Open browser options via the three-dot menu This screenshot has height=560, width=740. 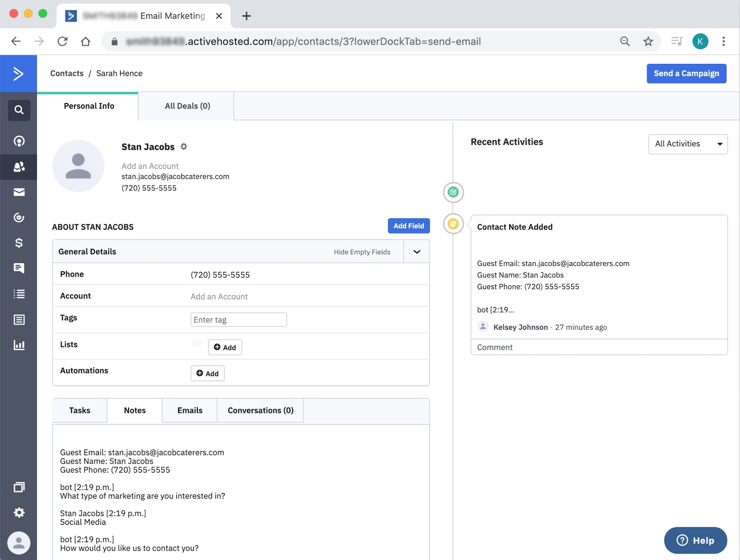click(x=724, y=41)
